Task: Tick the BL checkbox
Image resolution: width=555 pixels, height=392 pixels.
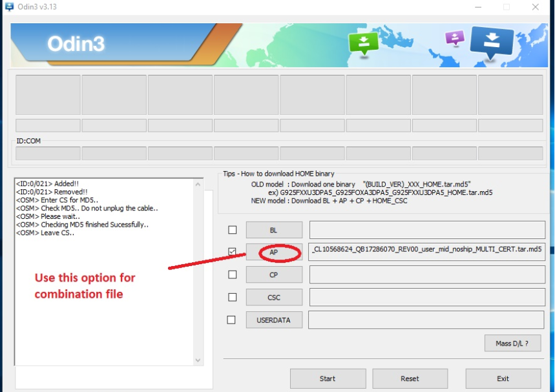Action: 232,230
